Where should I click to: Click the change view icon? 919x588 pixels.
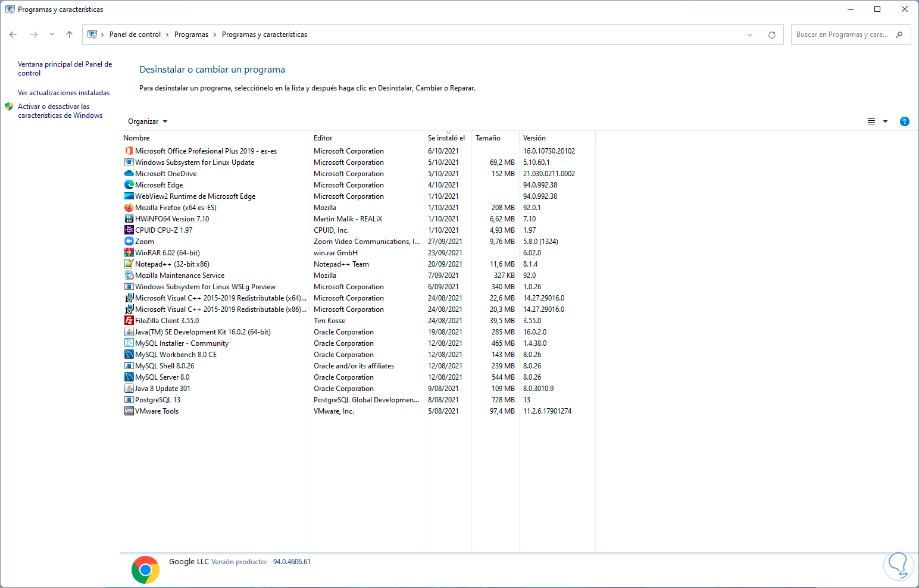(x=871, y=121)
